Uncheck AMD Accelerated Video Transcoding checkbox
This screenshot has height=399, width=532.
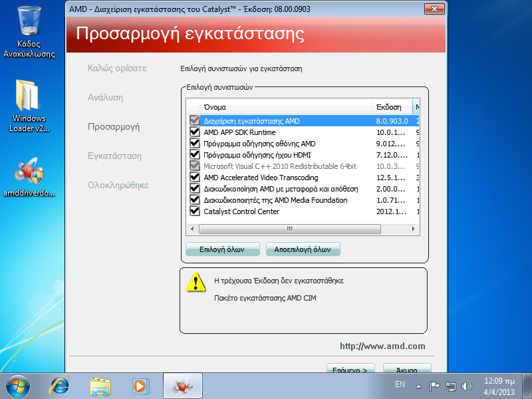tap(194, 178)
